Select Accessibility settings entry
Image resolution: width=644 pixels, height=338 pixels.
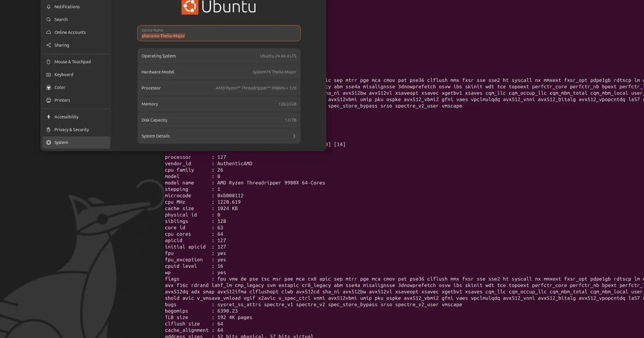[76, 117]
